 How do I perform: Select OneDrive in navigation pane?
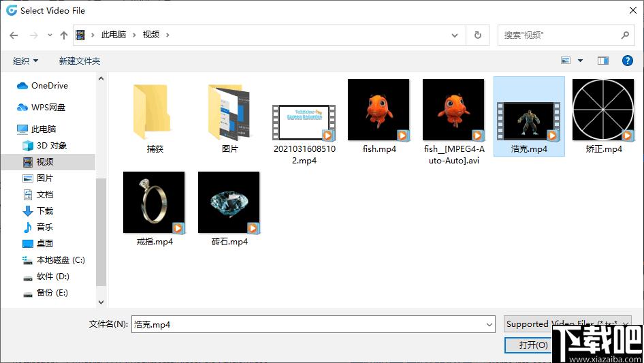point(42,86)
